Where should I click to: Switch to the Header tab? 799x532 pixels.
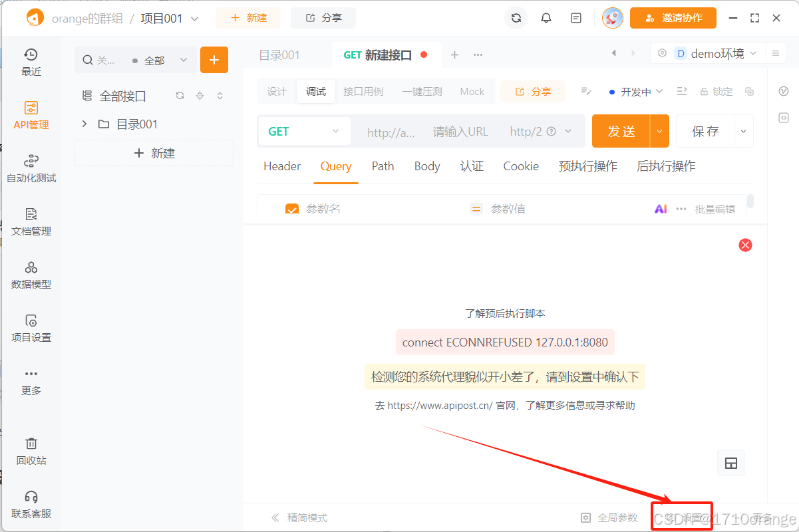(x=281, y=166)
